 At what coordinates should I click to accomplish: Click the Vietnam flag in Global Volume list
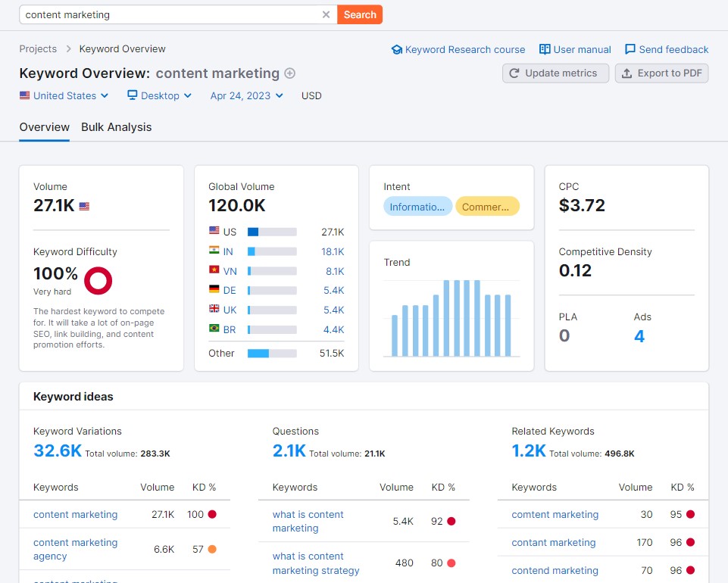(214, 270)
